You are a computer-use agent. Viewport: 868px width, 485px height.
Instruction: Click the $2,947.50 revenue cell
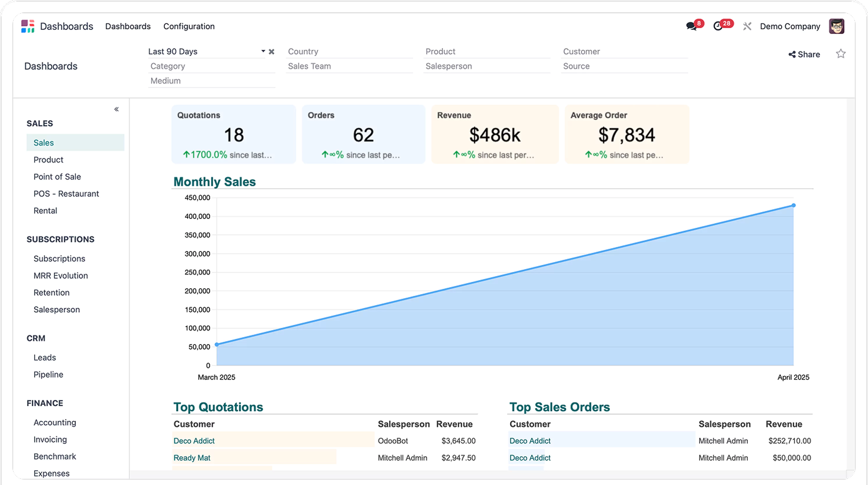[458, 458]
